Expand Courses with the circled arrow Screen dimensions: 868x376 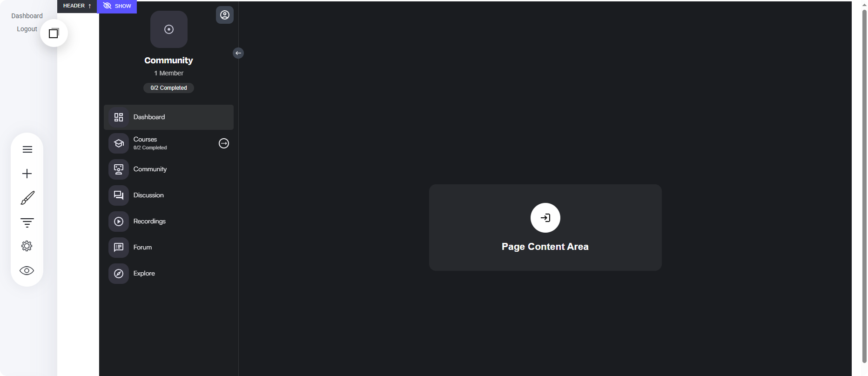pyautogui.click(x=224, y=143)
